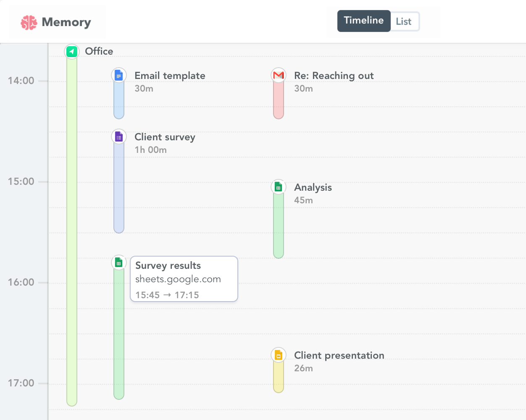Screen dimensions: 526x420
Task: Select the yellow Client presentation bar
Action: click(x=278, y=376)
